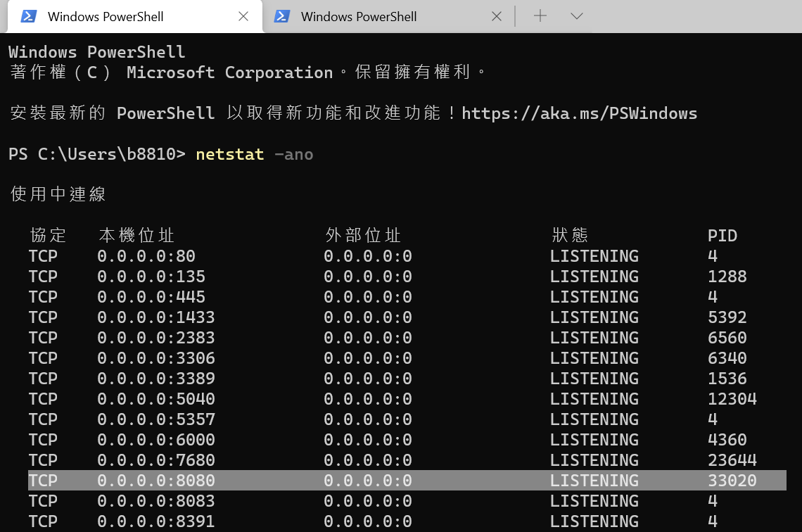This screenshot has height=532, width=802.
Task: Click local address 0.0.0.0:7680
Action: 156,460
